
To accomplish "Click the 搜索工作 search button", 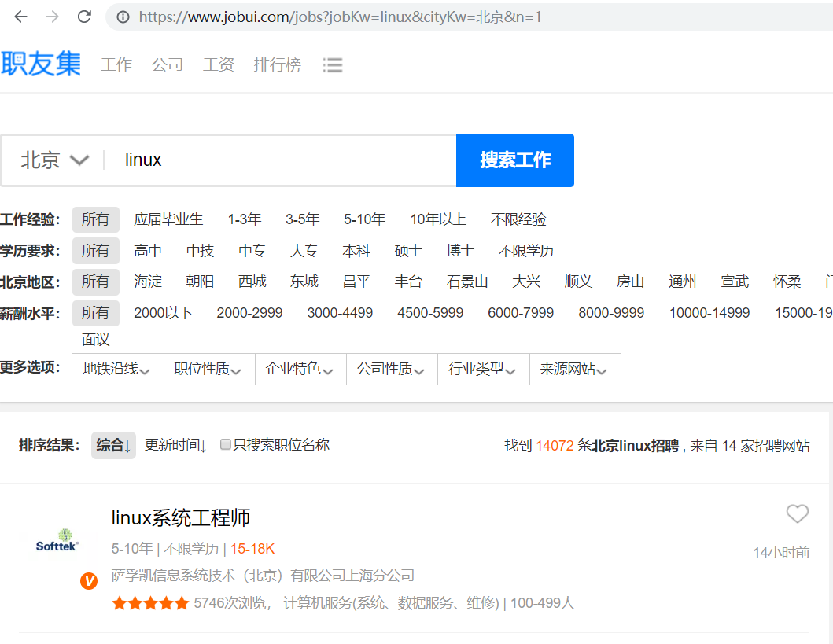I will click(x=514, y=160).
